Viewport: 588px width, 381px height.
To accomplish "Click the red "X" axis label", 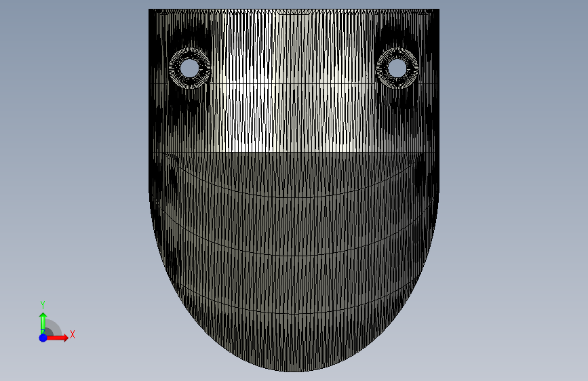I will point(73,334).
